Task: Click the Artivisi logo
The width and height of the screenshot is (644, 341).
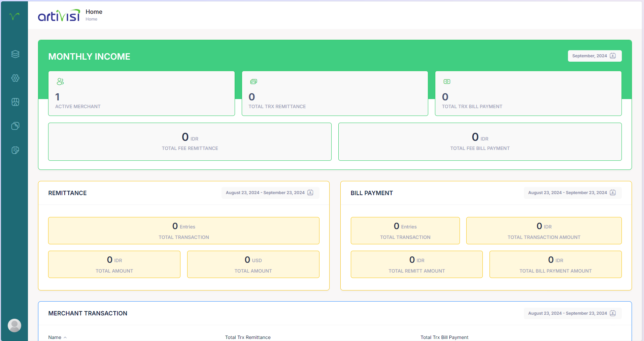Action: 58,15
